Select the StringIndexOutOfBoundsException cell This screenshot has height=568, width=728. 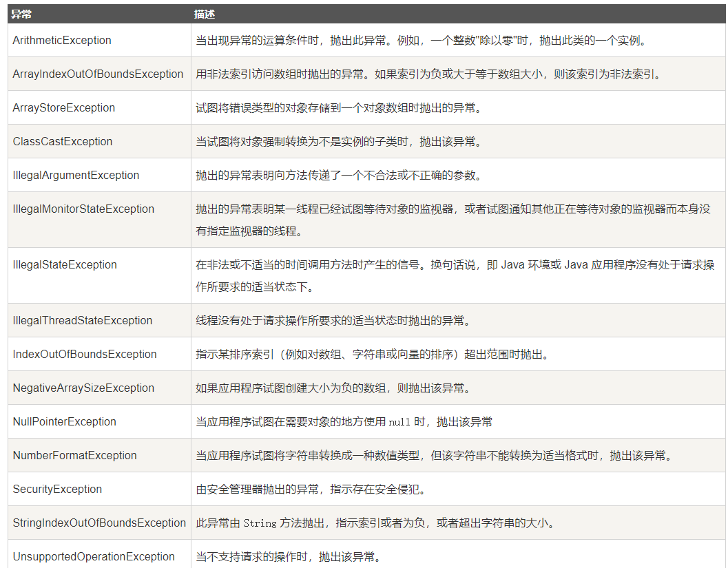tap(99, 523)
